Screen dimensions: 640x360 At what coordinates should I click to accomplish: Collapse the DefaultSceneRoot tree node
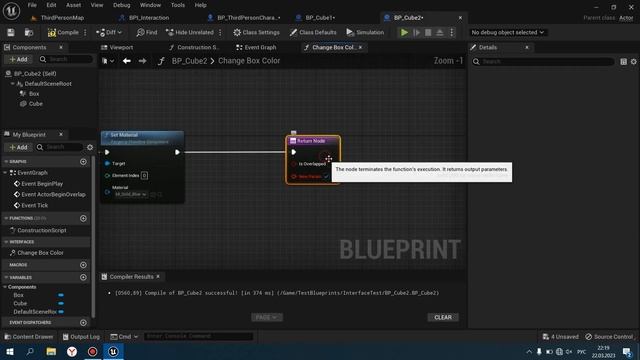(12, 84)
